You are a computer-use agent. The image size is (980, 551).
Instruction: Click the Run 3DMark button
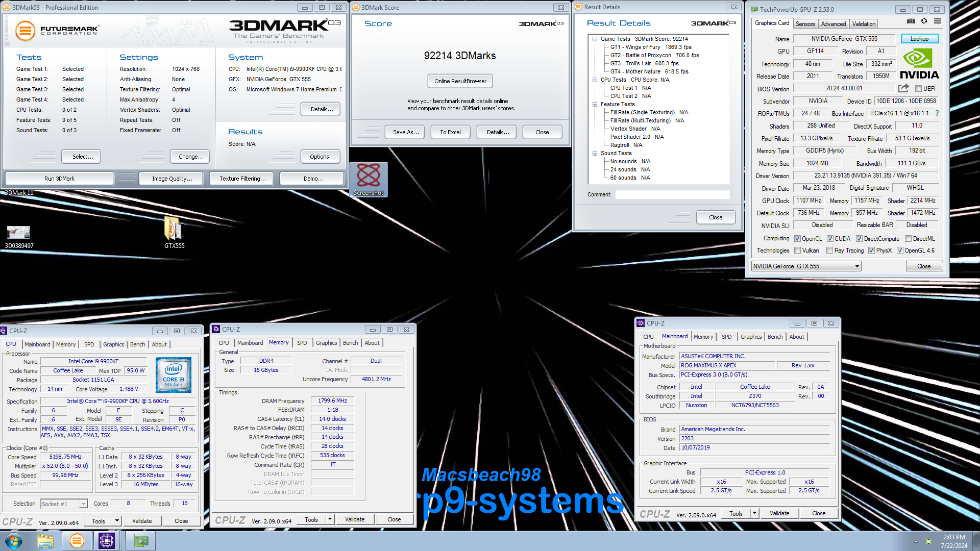(x=59, y=179)
